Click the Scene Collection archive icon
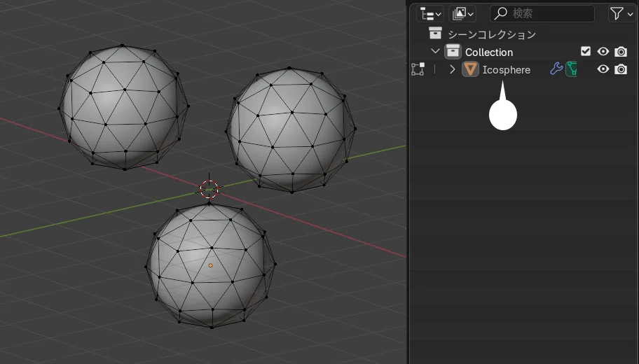 [435, 34]
